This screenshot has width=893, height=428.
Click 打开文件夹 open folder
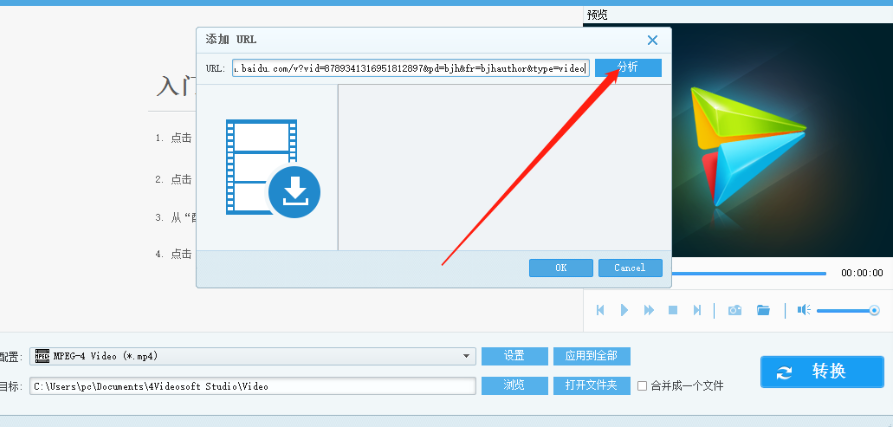click(x=591, y=386)
